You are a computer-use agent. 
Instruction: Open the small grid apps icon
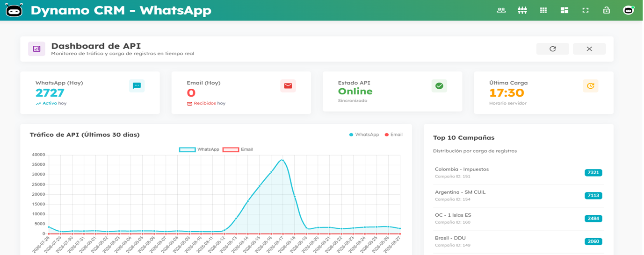click(x=543, y=10)
